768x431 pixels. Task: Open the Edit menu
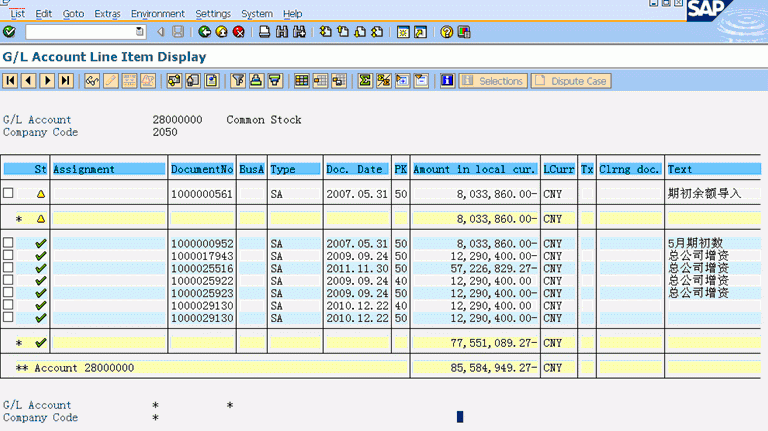point(44,14)
